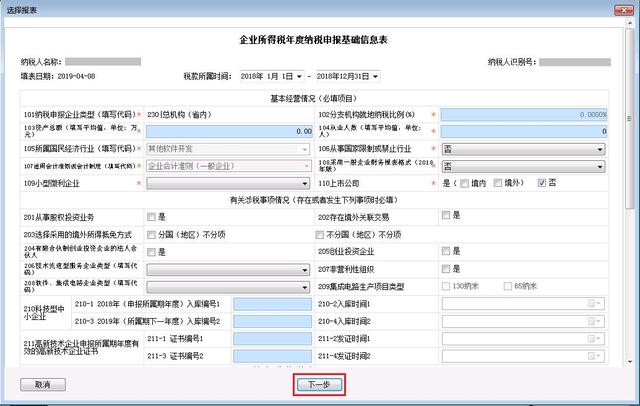Viewport: 640px width, 406px height.
Task: Check 是 for 205创业投资企业
Action: [446, 251]
